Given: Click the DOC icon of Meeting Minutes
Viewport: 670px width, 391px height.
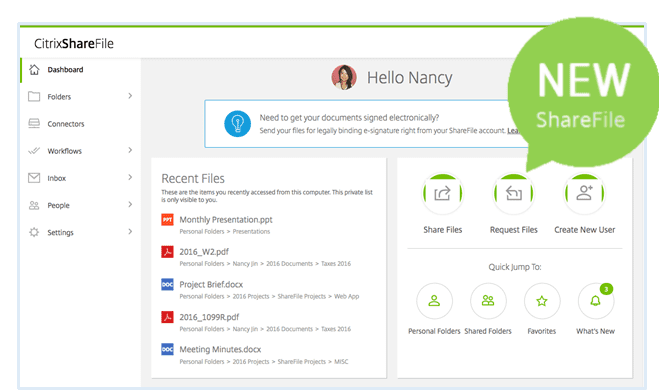Looking at the screenshot, I should (167, 350).
